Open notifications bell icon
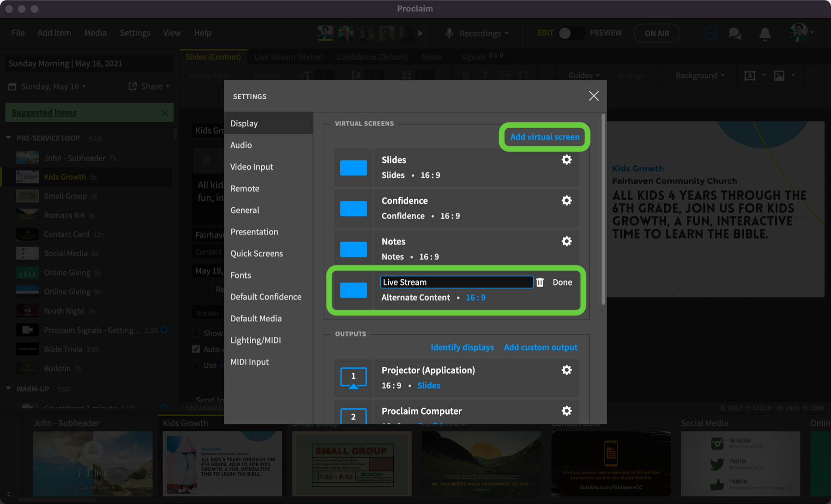This screenshot has width=831, height=504. point(765,33)
